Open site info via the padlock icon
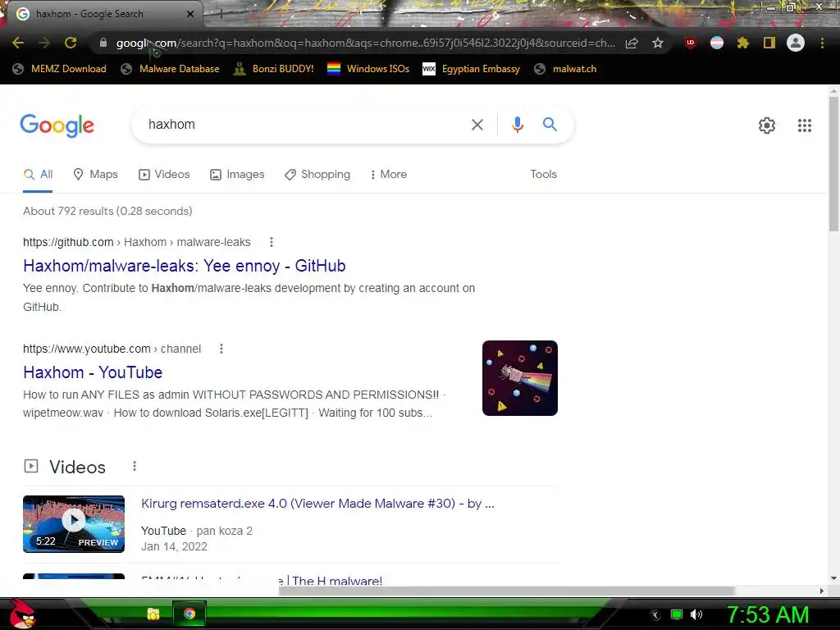Image resolution: width=840 pixels, height=630 pixels. (x=103, y=43)
